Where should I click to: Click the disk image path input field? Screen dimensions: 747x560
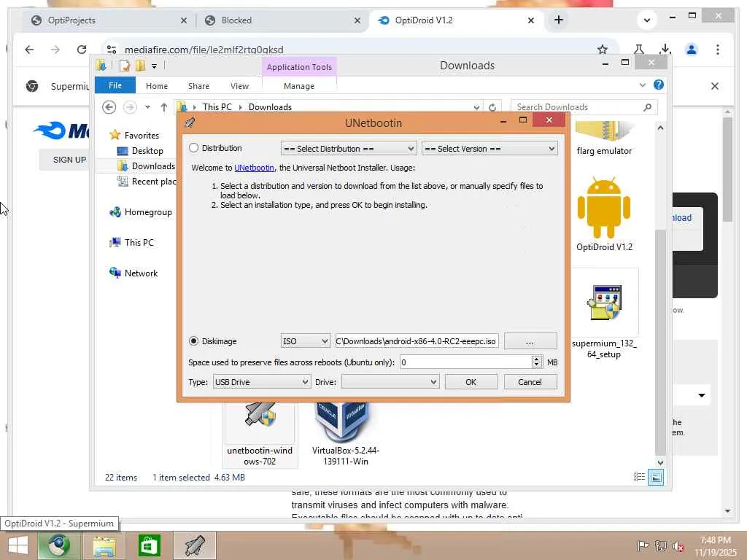tap(417, 341)
